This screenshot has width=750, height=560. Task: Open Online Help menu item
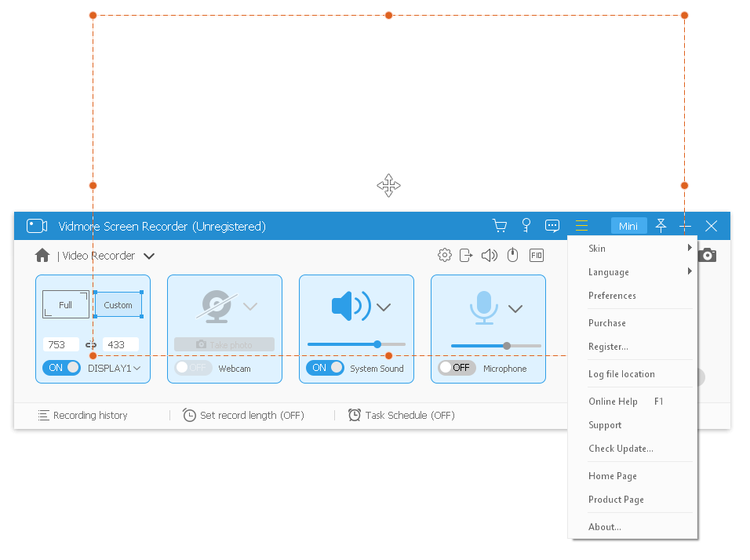pos(633,402)
